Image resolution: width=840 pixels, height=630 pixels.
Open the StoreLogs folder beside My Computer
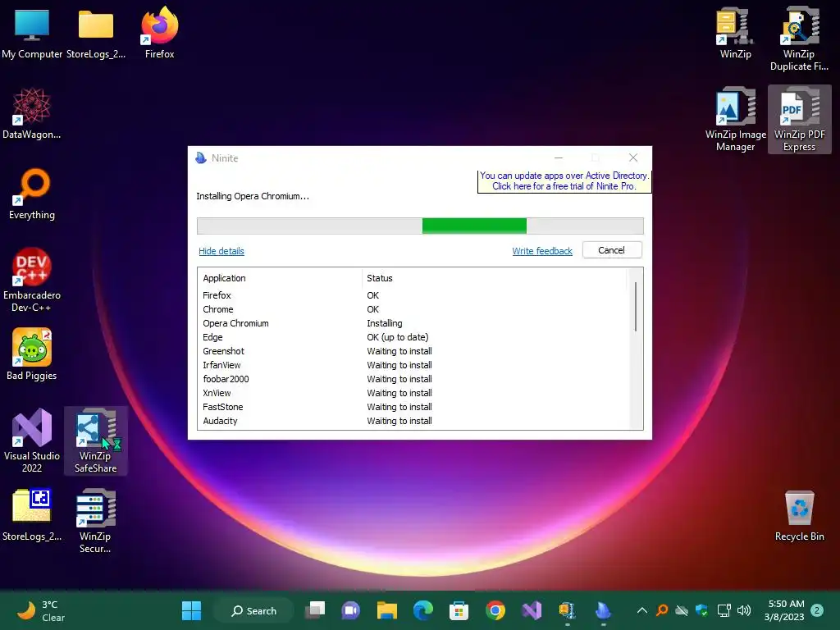tap(96, 33)
